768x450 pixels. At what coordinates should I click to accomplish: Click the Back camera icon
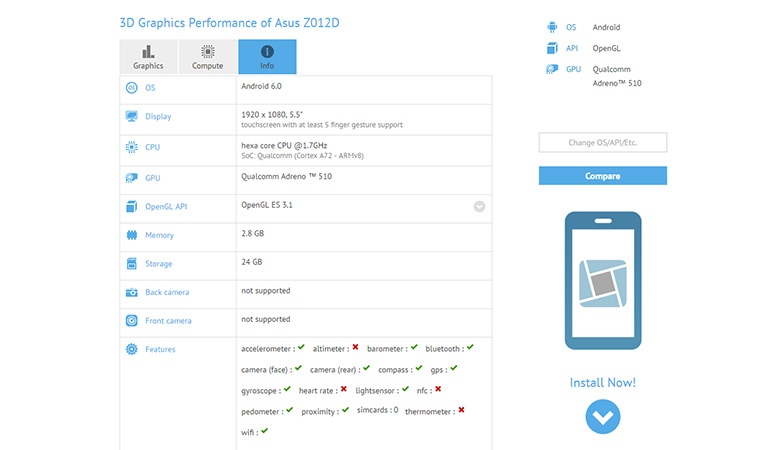pyautogui.click(x=131, y=293)
